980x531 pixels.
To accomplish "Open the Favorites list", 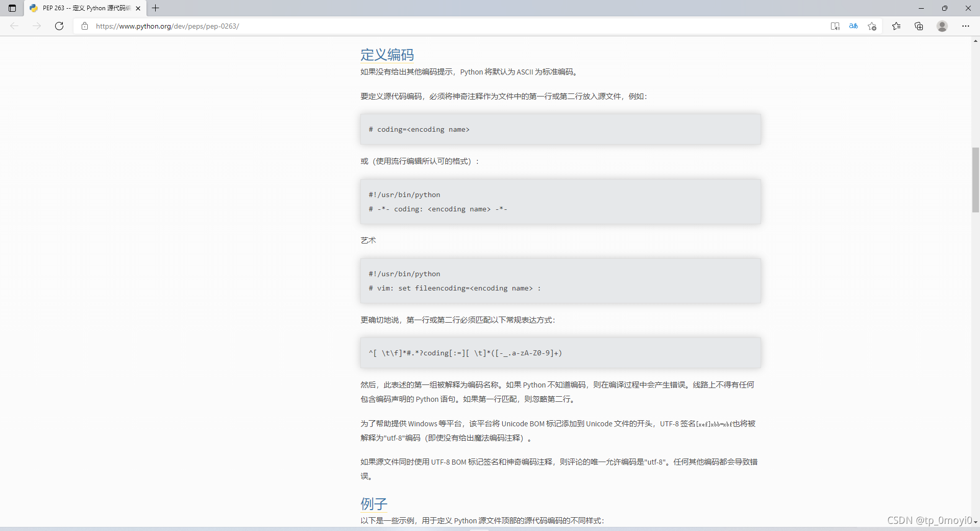I will point(897,26).
